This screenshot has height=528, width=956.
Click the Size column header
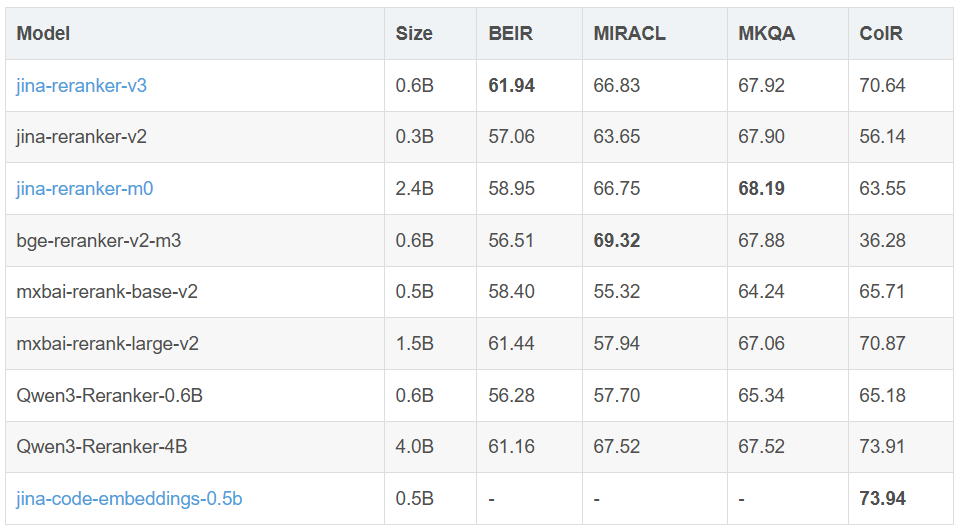[x=414, y=34]
